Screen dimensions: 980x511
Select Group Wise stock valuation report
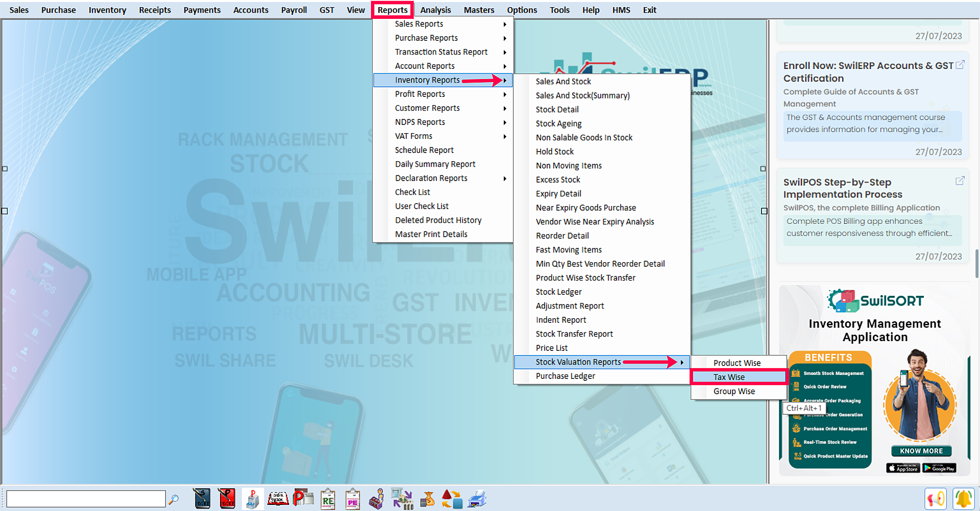click(739, 391)
